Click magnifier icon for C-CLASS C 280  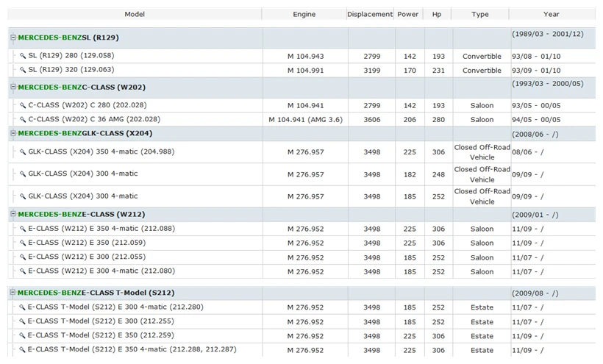(x=23, y=105)
